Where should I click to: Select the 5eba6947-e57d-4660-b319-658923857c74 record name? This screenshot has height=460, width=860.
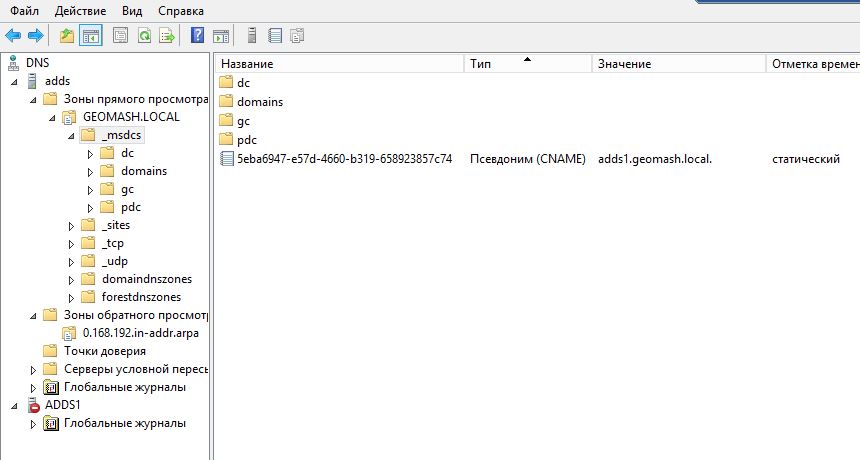pyautogui.click(x=344, y=159)
